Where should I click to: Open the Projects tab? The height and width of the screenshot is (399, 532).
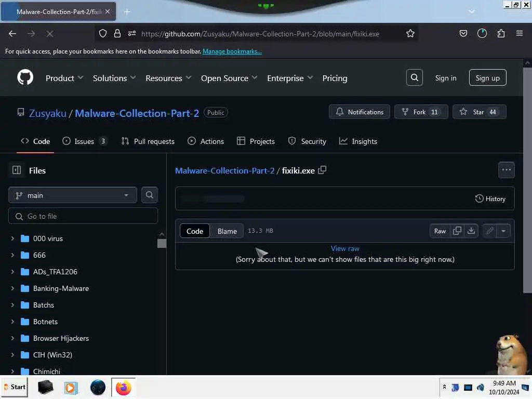coord(256,141)
